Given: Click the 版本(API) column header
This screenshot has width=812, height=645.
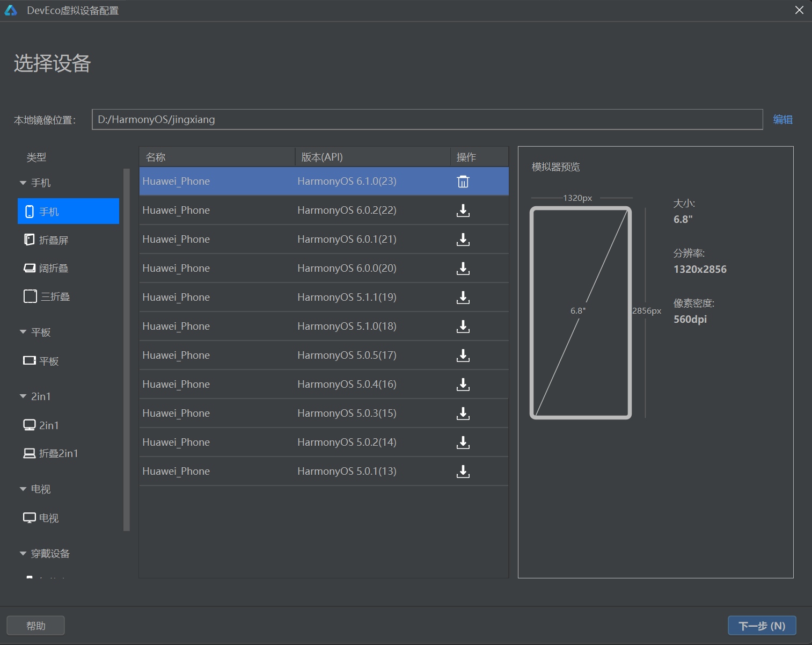Looking at the screenshot, I should tap(372, 157).
